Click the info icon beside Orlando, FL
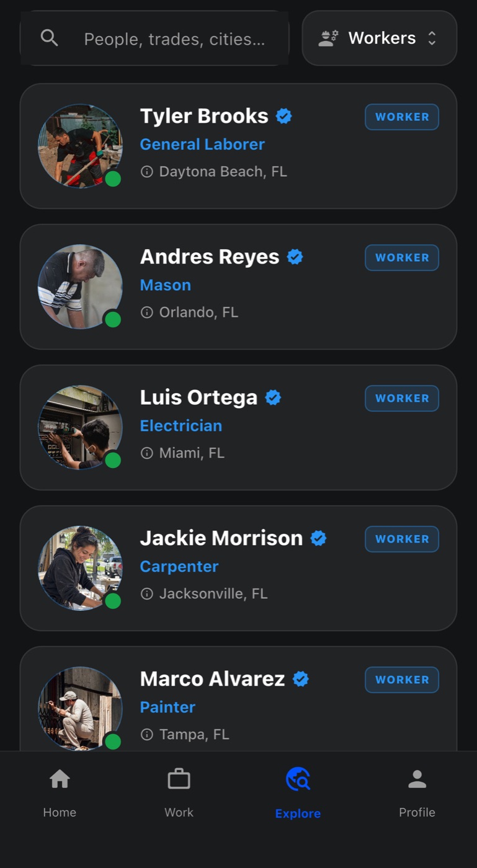The height and width of the screenshot is (868, 477). [x=147, y=312]
